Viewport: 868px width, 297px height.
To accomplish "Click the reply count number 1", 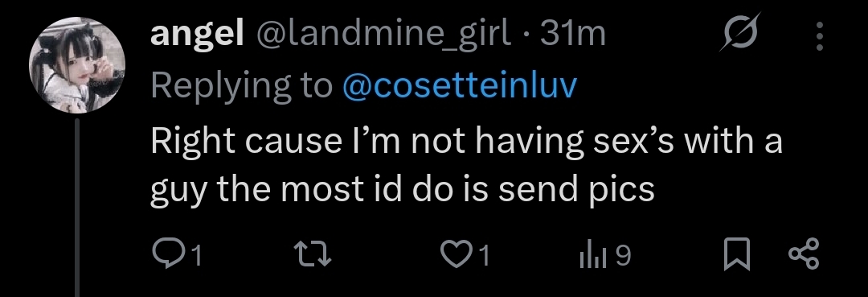I will click(196, 257).
